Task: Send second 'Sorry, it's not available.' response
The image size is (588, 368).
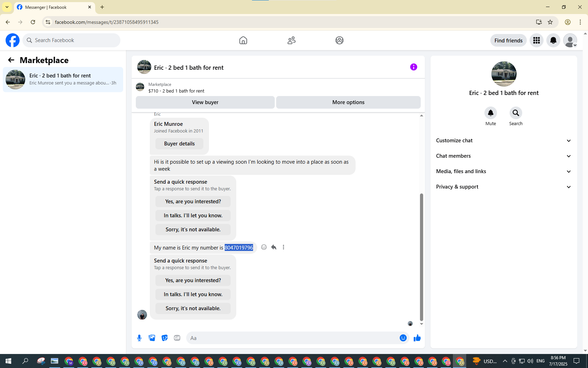Action: 193,308
